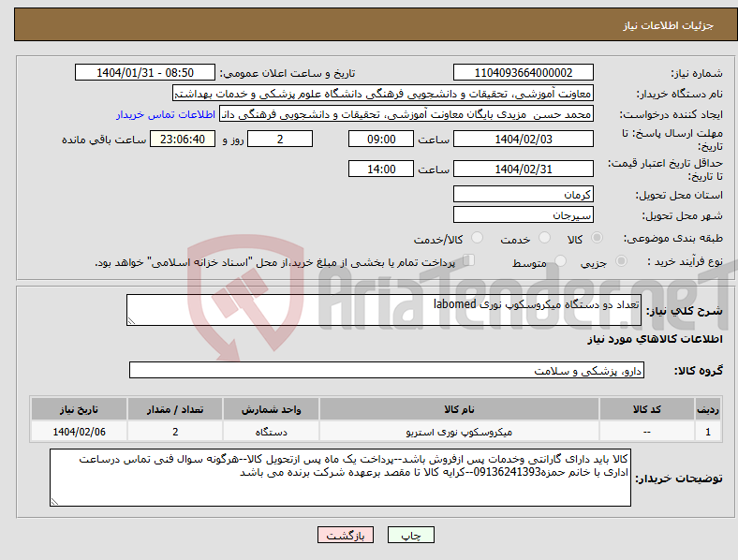The width and height of the screenshot is (738, 560).
Task: Click the چاپ (print) button
Action: point(410,535)
